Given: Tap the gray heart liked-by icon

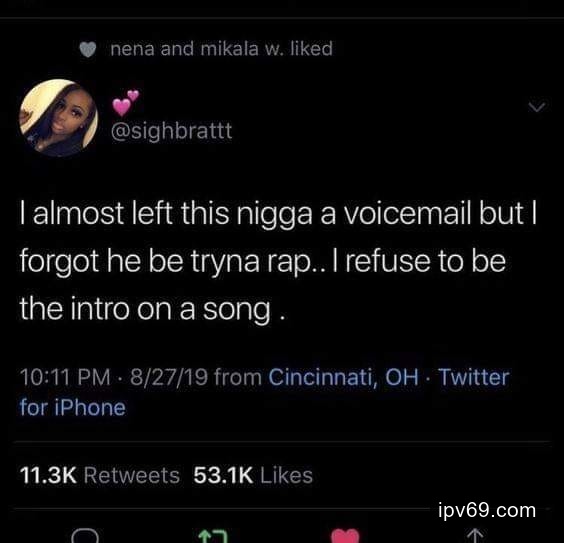Looking at the screenshot, I should (88, 49).
